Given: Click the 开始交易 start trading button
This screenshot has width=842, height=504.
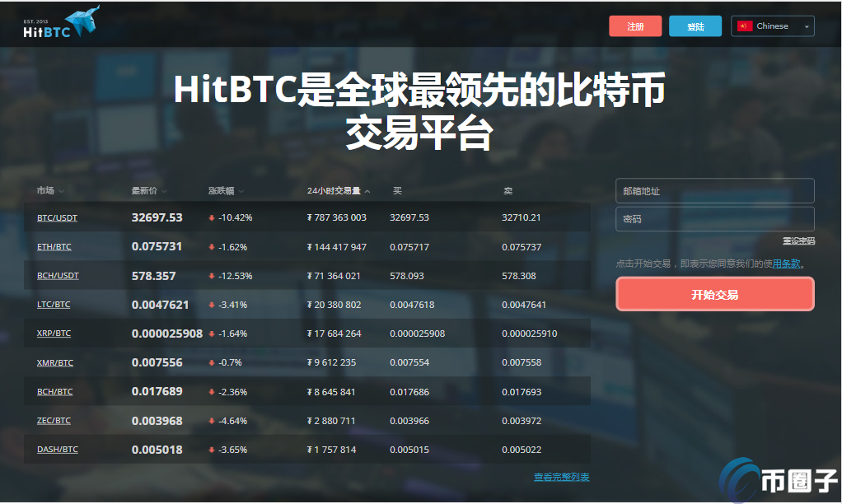Looking at the screenshot, I should [715, 294].
